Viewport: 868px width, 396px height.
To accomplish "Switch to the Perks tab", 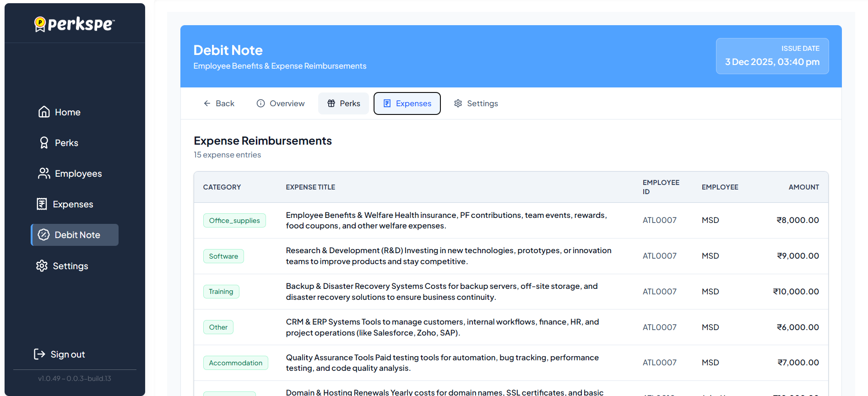I will tap(343, 103).
